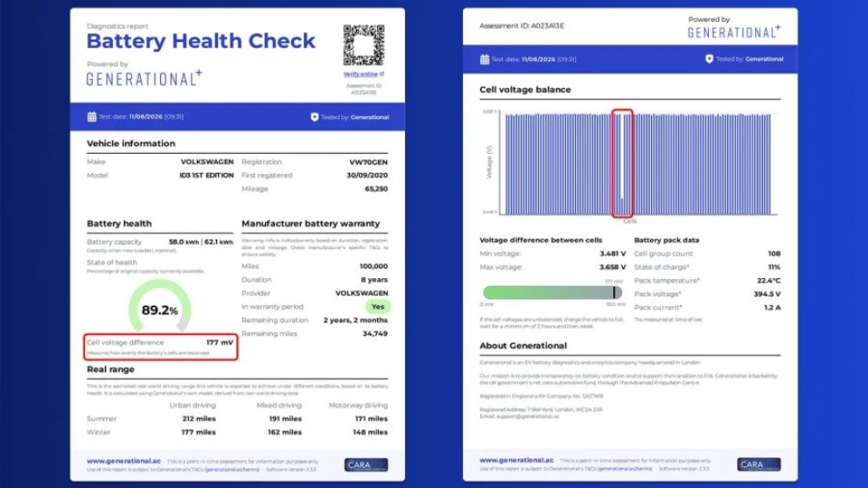
Task: Select the State of charge value 11%
Action: click(774, 268)
